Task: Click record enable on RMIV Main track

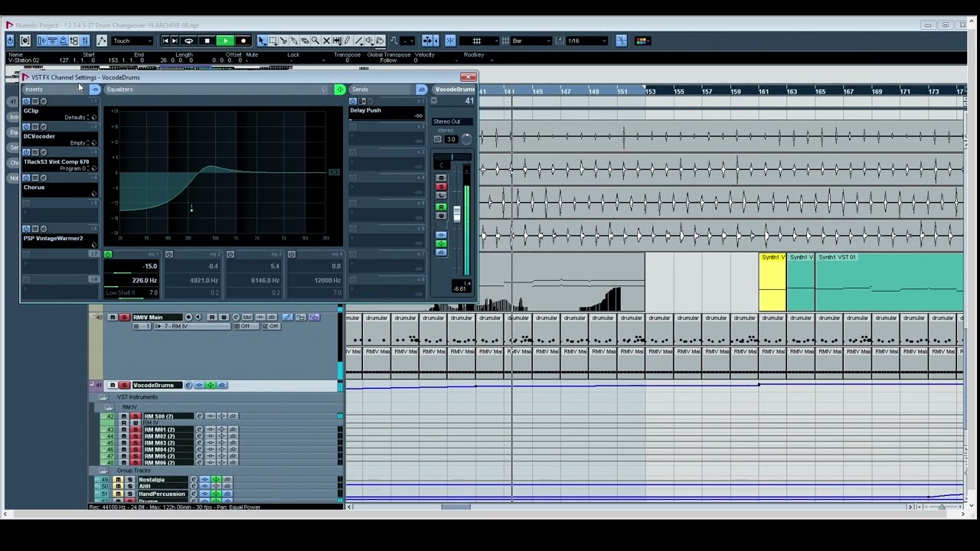Action: click(x=188, y=317)
